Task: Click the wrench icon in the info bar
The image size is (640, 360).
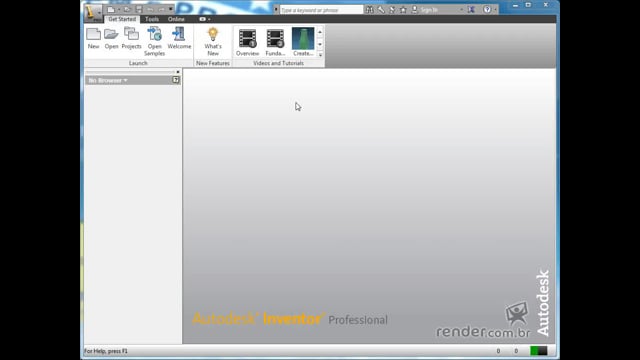Action: 381,10
